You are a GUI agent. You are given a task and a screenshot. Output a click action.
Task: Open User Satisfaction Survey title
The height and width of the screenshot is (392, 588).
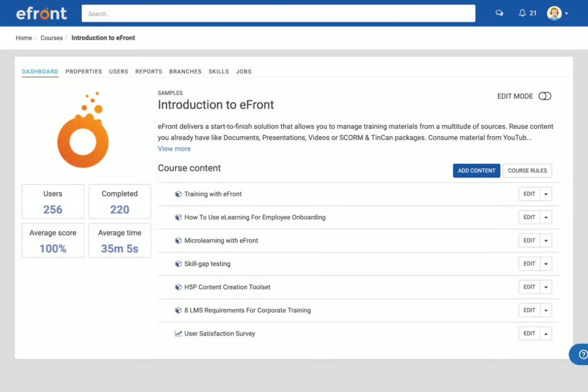[x=220, y=334]
